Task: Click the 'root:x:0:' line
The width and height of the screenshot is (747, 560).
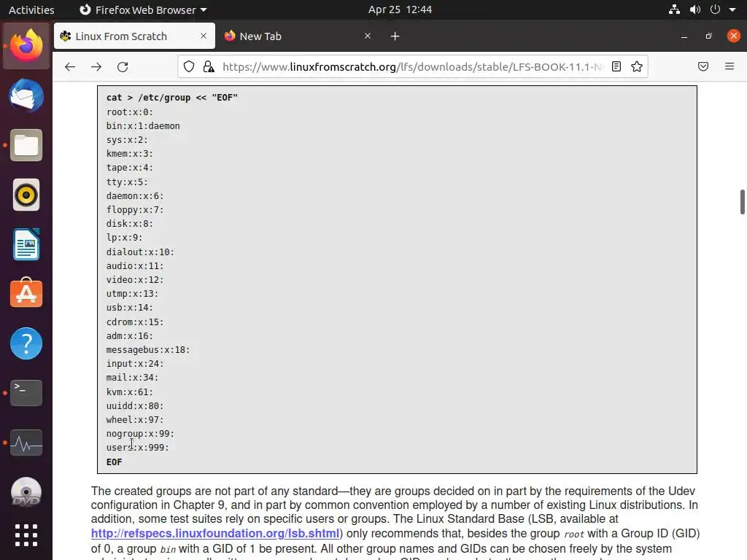Action: 130,112
